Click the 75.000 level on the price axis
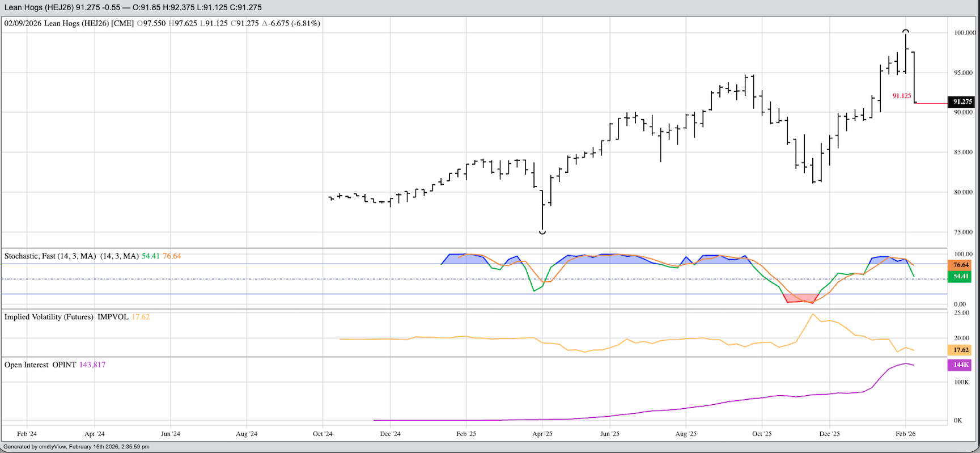The height and width of the screenshot is (453, 980). (x=963, y=232)
